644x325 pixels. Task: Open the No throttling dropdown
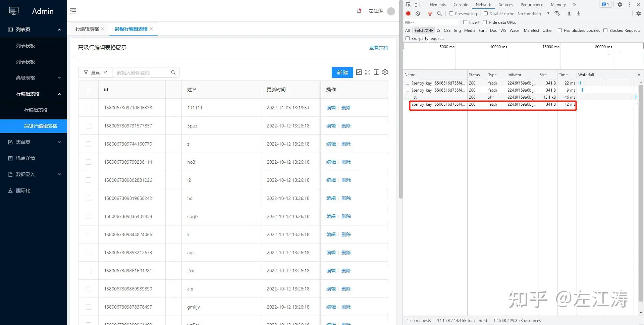tap(533, 13)
